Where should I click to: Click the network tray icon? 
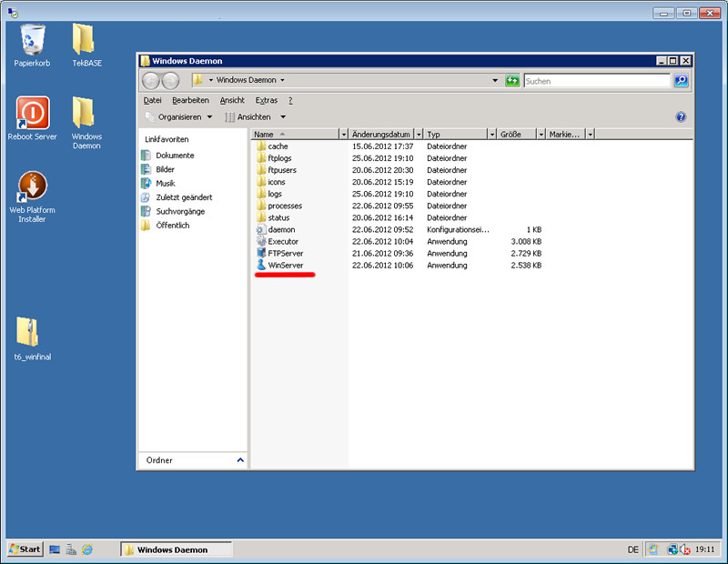672,549
